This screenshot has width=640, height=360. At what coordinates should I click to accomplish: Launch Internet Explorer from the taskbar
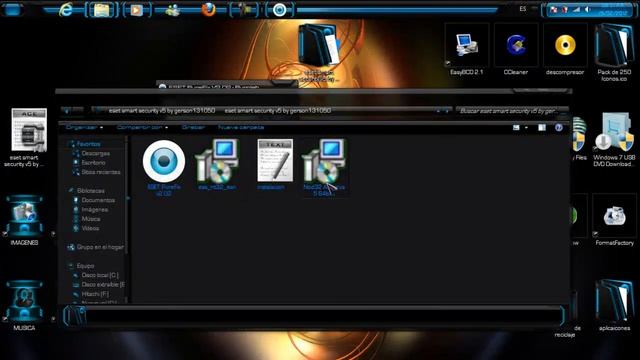[x=66, y=9]
